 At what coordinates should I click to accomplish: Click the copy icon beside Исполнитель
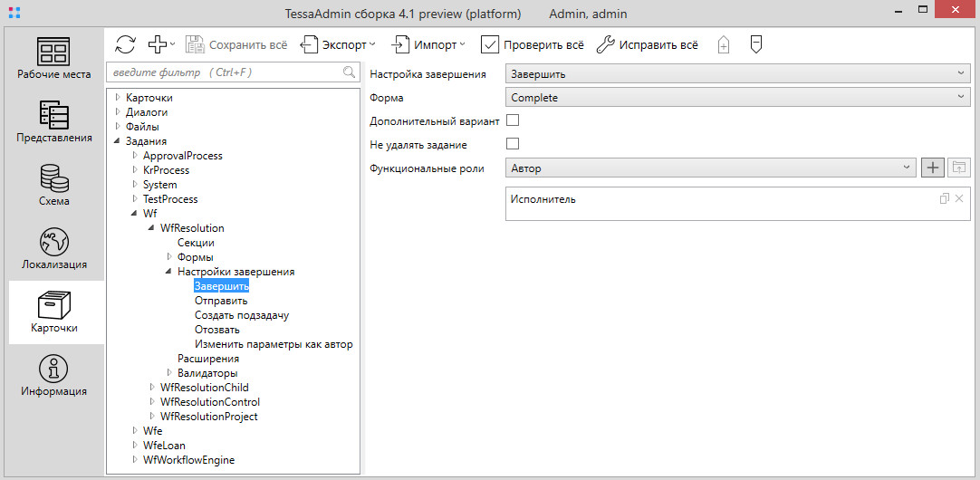coord(944,198)
